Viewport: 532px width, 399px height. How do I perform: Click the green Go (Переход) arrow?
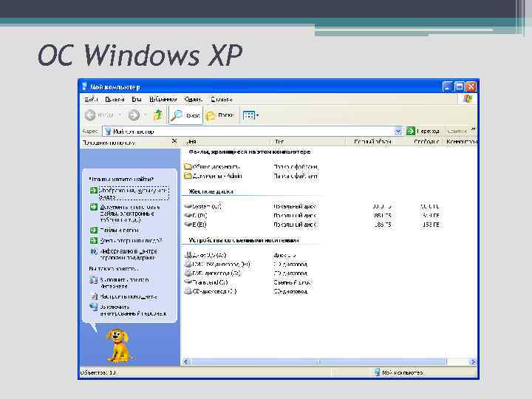coord(411,131)
